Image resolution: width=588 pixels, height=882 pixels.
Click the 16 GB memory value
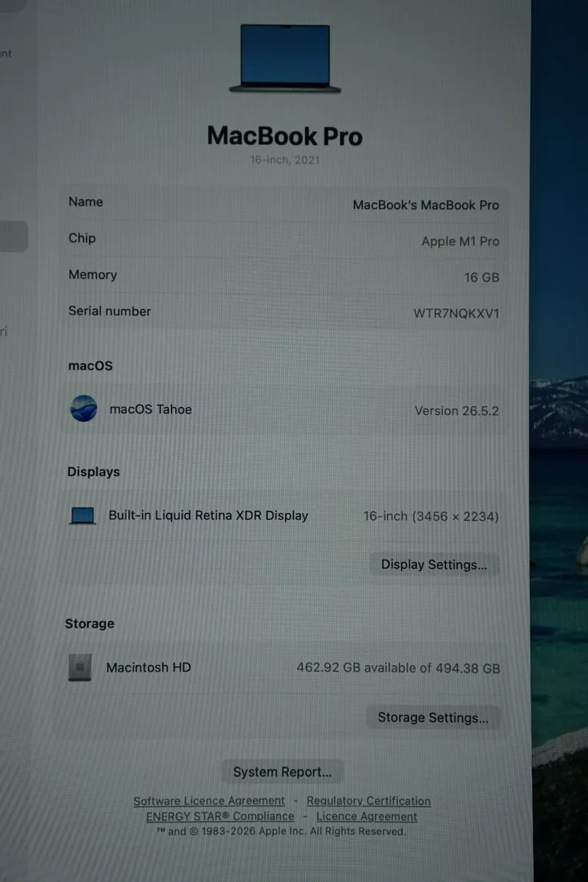(481, 277)
